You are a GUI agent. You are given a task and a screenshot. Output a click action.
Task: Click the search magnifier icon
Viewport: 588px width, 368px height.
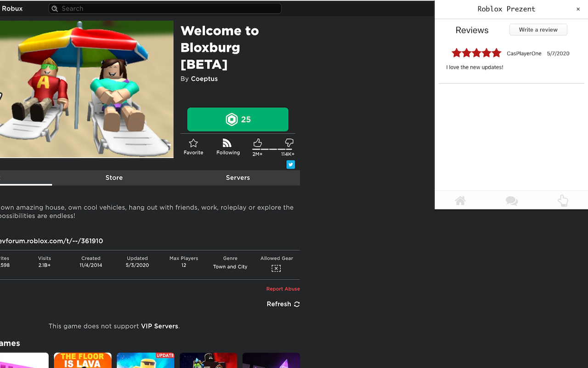[55, 8]
